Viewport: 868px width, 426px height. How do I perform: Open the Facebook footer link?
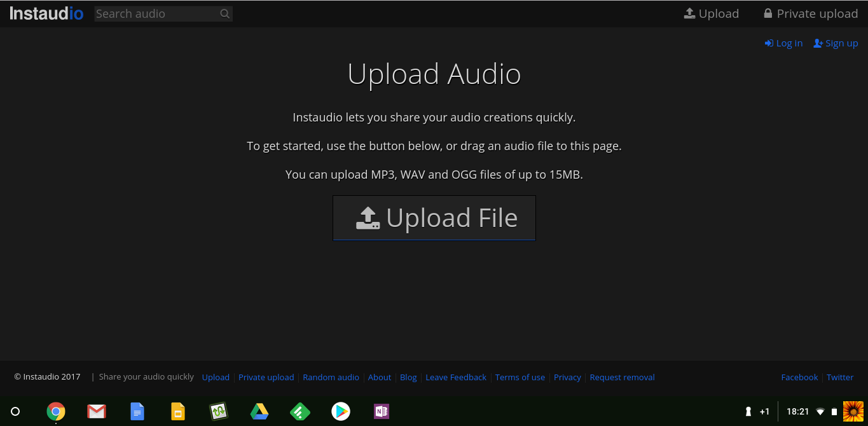pyautogui.click(x=799, y=377)
